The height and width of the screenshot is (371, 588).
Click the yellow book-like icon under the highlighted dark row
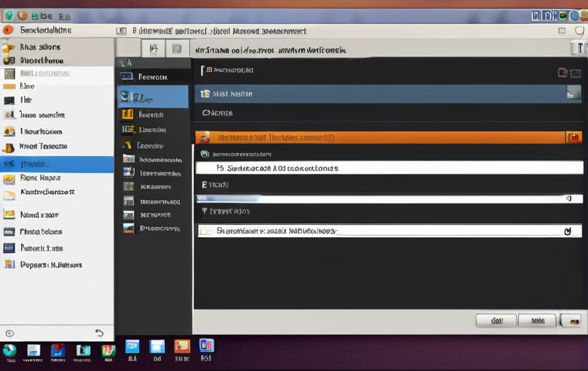click(x=128, y=114)
